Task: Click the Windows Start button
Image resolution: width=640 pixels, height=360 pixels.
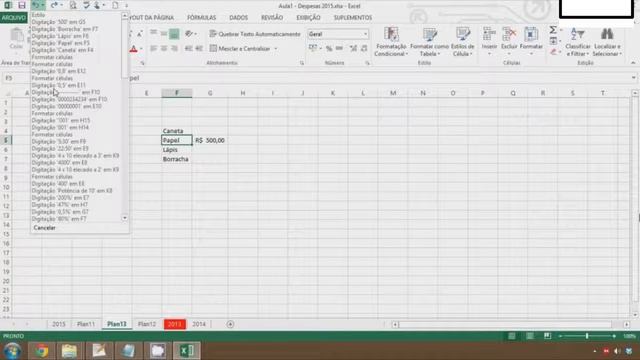Action: (12, 351)
